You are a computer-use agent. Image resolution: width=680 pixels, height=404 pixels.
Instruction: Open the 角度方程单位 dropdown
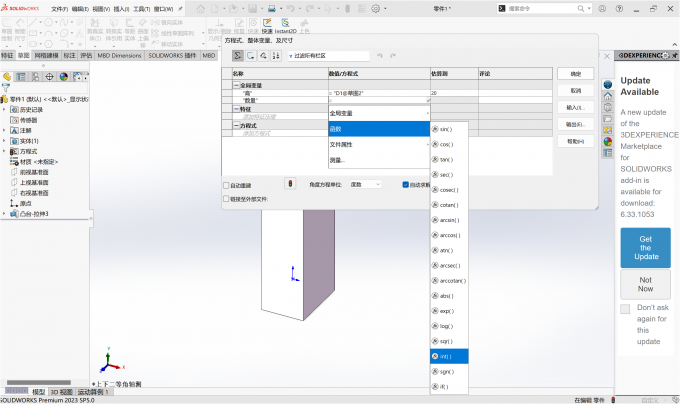(366, 184)
